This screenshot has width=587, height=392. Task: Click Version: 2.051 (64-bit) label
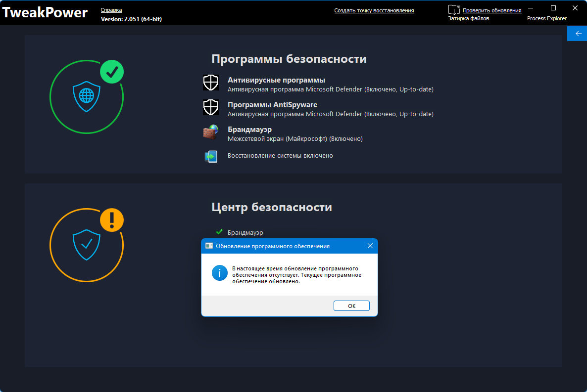131,19
